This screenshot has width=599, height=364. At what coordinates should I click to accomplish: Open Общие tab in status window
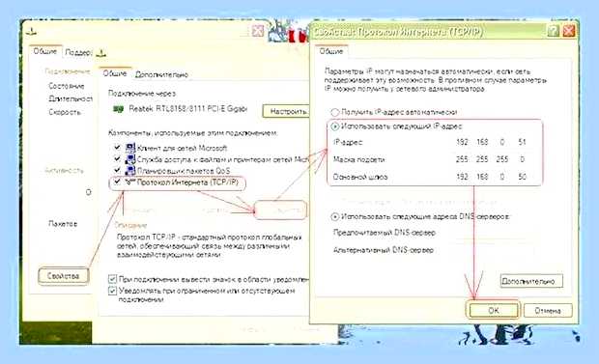[44, 51]
